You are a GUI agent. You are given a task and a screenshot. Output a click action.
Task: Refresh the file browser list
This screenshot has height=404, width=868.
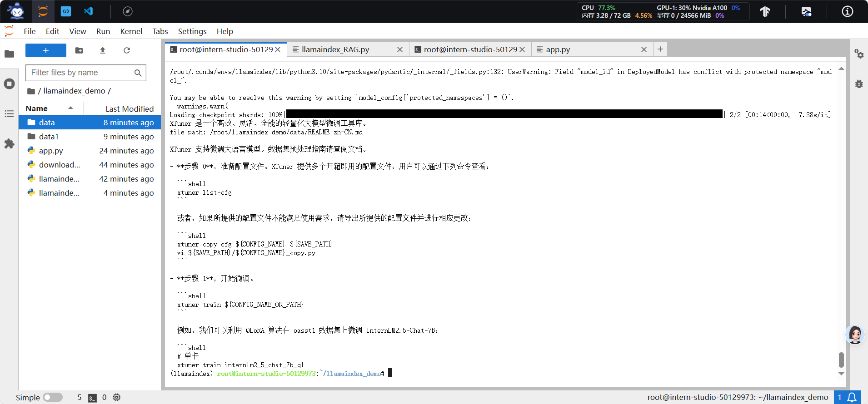127,50
